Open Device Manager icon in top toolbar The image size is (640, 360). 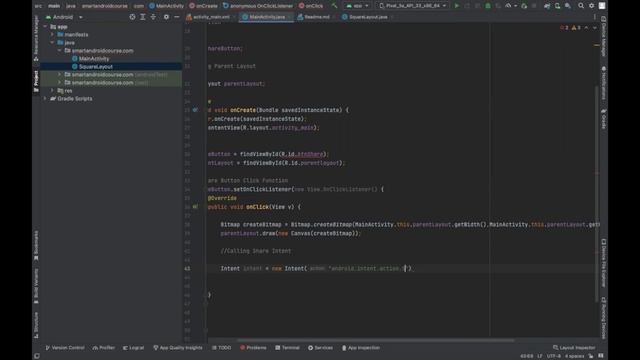pyautogui.click(x=557, y=6)
